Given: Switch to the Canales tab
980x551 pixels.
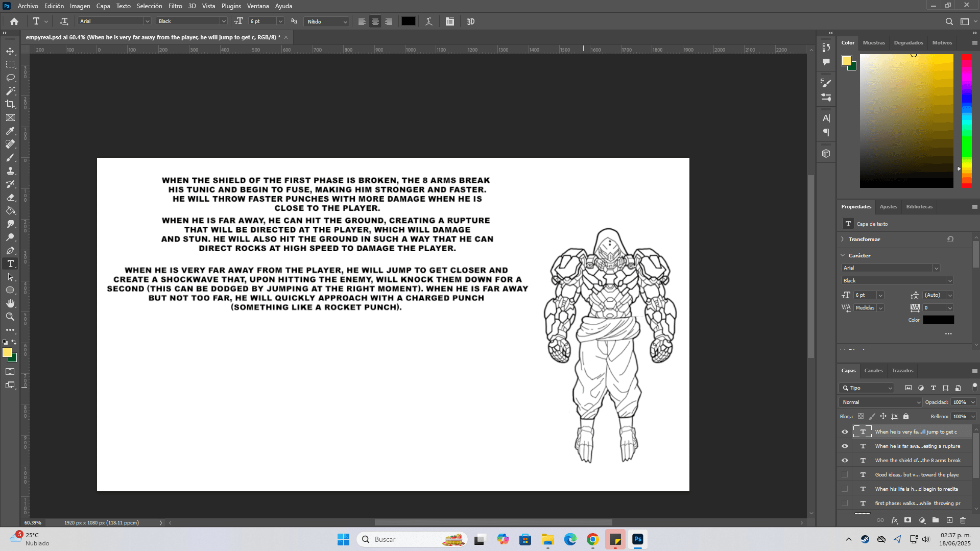Looking at the screenshot, I should (x=873, y=370).
